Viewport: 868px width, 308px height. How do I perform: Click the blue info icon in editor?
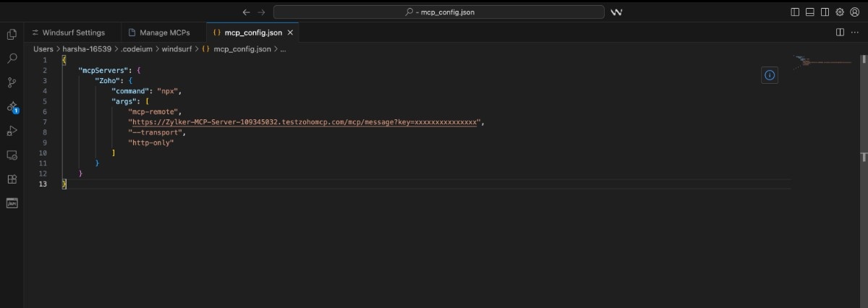pos(770,74)
